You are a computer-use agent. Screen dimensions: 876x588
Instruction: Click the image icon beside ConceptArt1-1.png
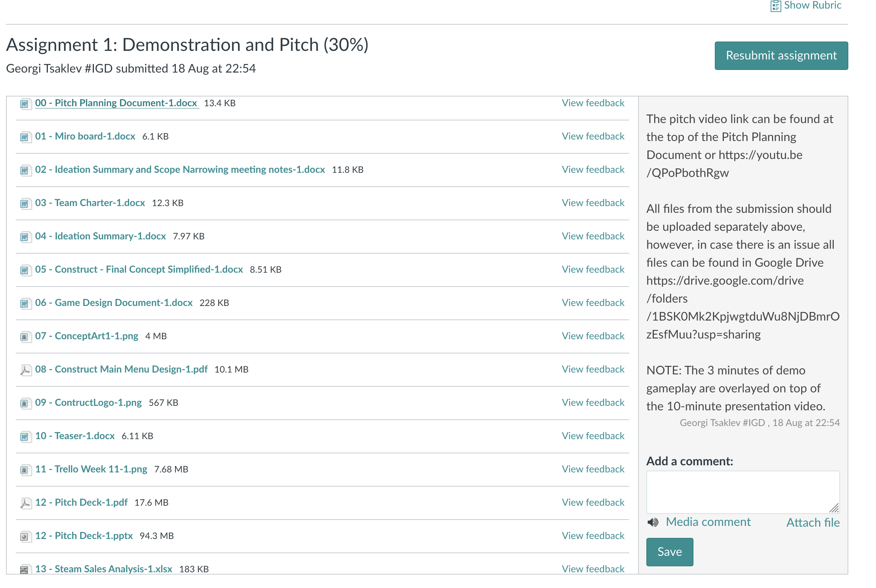[25, 336]
